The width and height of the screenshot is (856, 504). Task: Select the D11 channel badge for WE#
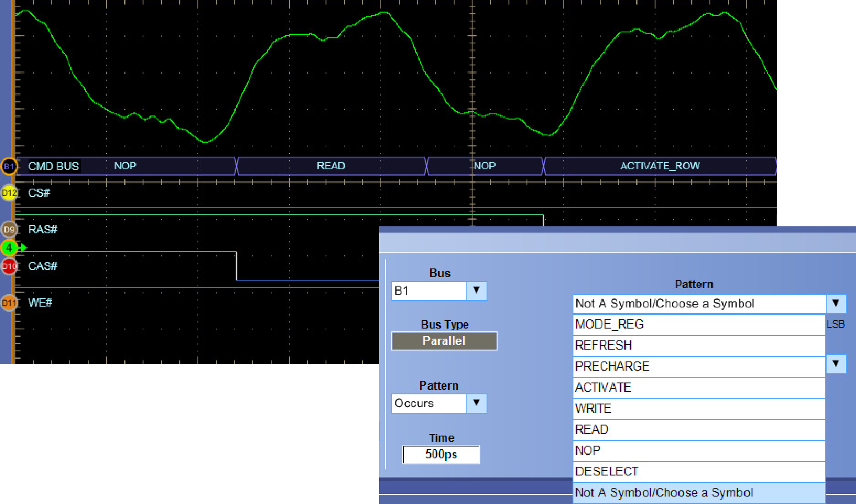9,302
